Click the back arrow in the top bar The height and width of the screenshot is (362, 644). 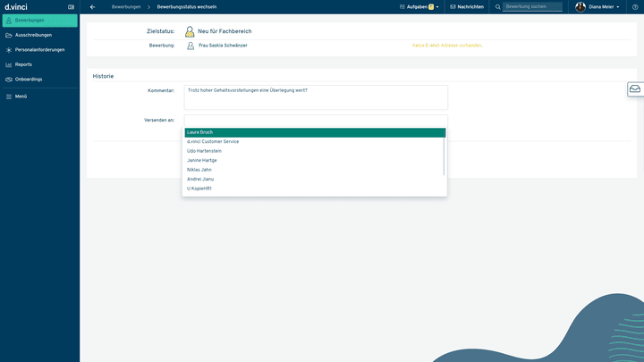click(93, 6)
